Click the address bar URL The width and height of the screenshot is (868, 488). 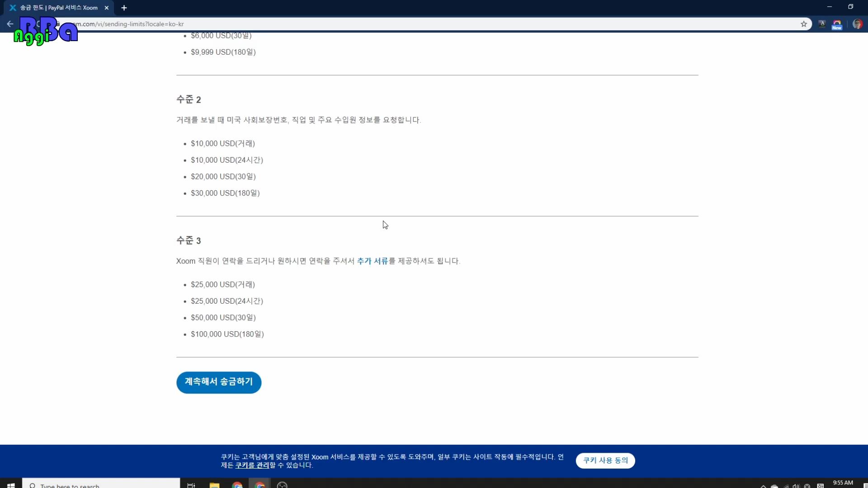click(x=271, y=24)
